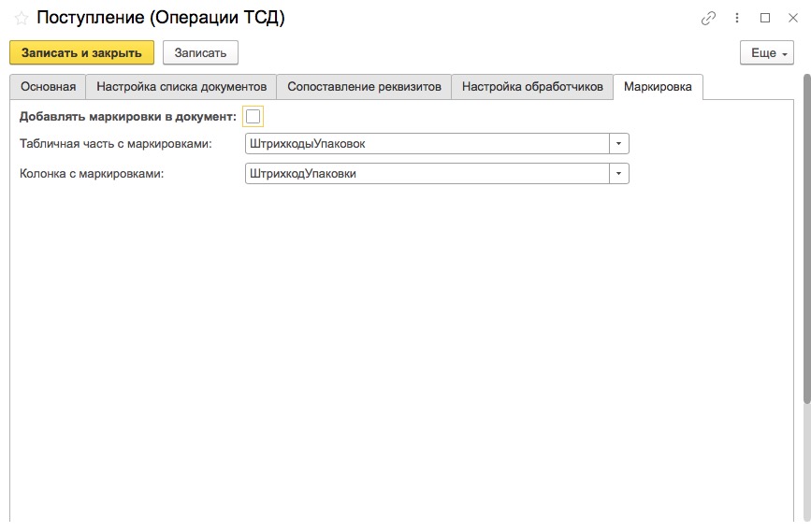Open the Еще dropdown menu
The width and height of the screenshot is (811, 532).
click(766, 52)
